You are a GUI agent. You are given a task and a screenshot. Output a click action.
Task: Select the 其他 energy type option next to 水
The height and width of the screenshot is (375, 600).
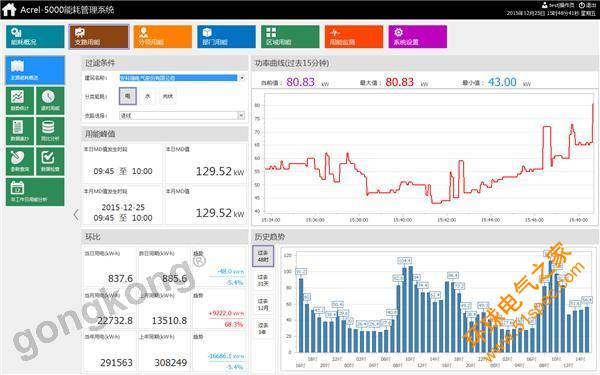(x=168, y=96)
